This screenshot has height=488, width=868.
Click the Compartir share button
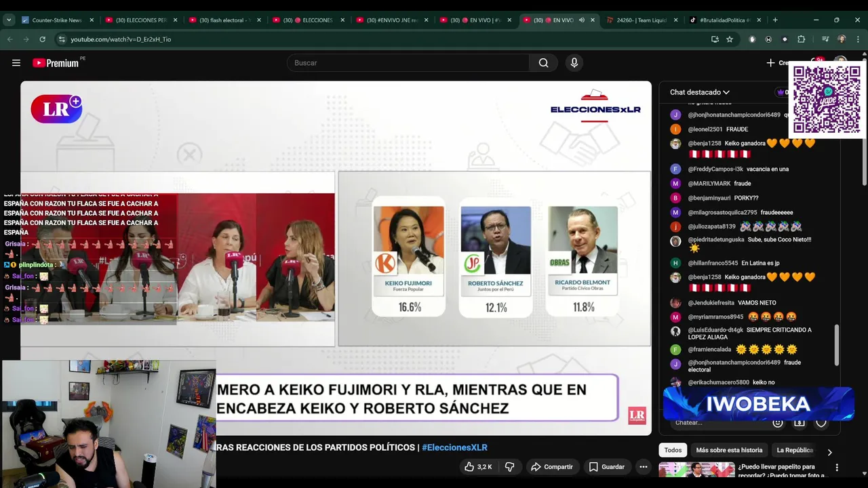click(552, 467)
